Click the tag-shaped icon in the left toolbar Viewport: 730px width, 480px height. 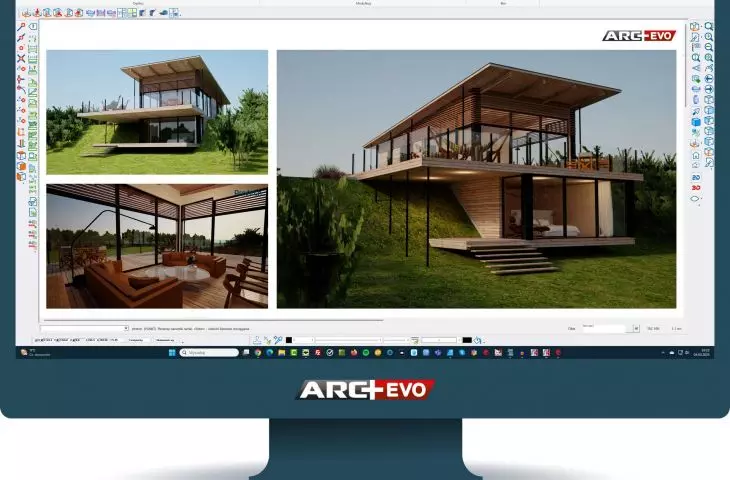(x=33, y=26)
